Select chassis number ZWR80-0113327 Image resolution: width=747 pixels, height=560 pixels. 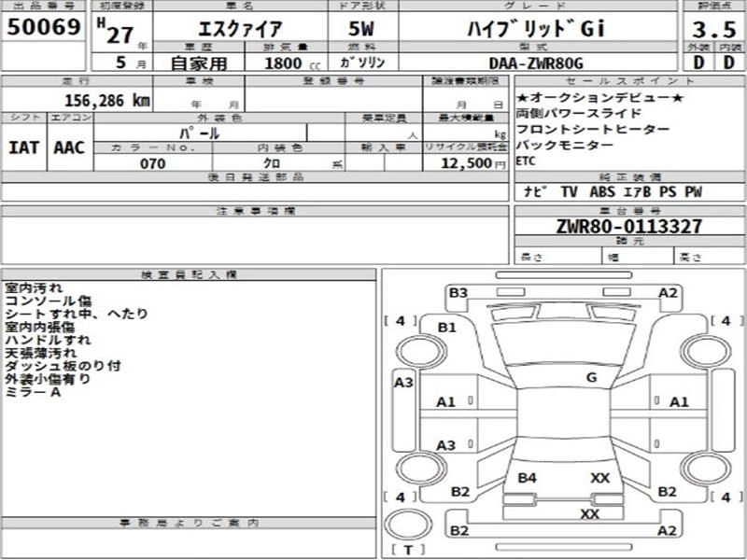click(x=628, y=226)
